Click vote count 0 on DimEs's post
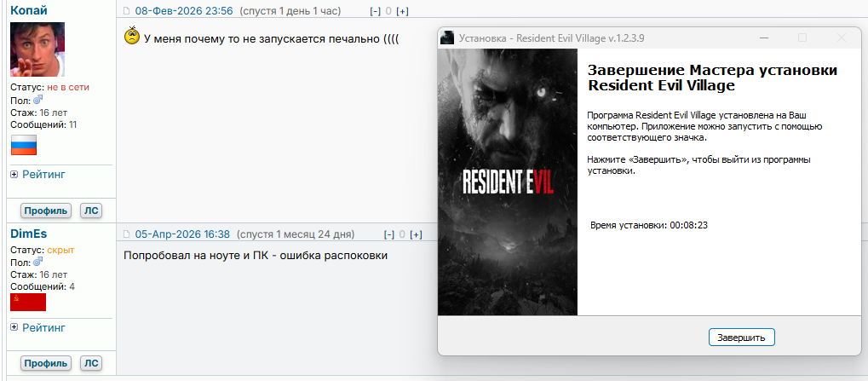Viewport: 868px width, 381px height. (x=402, y=234)
